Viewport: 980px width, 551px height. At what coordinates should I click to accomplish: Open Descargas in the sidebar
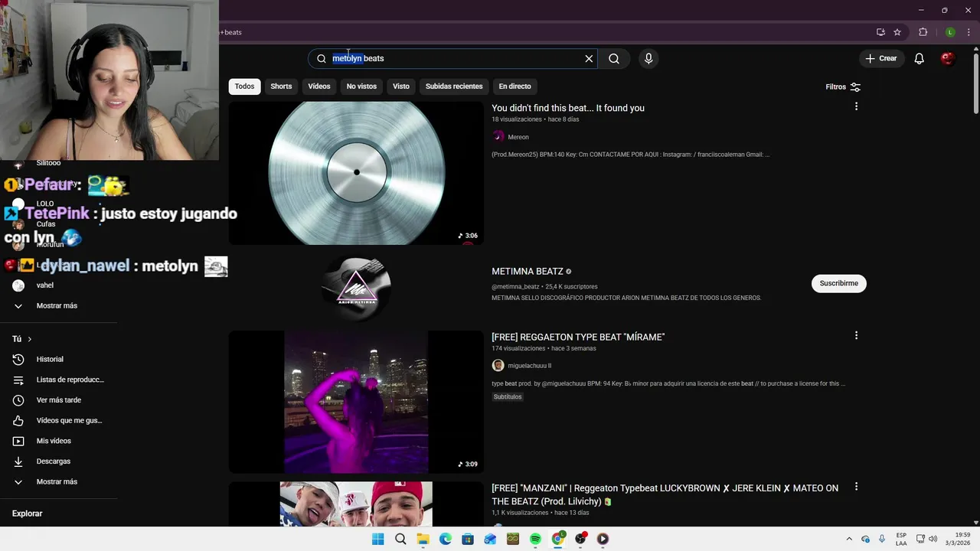(x=53, y=461)
